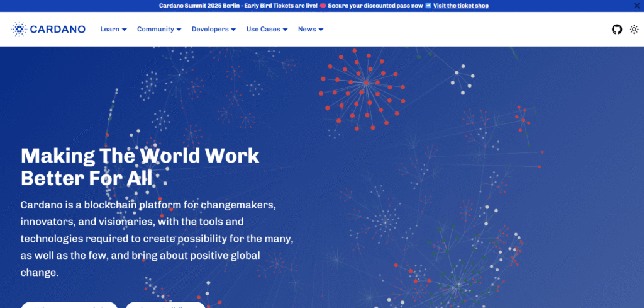Follow the 'Visit the ticket shop' link

[x=461, y=6]
